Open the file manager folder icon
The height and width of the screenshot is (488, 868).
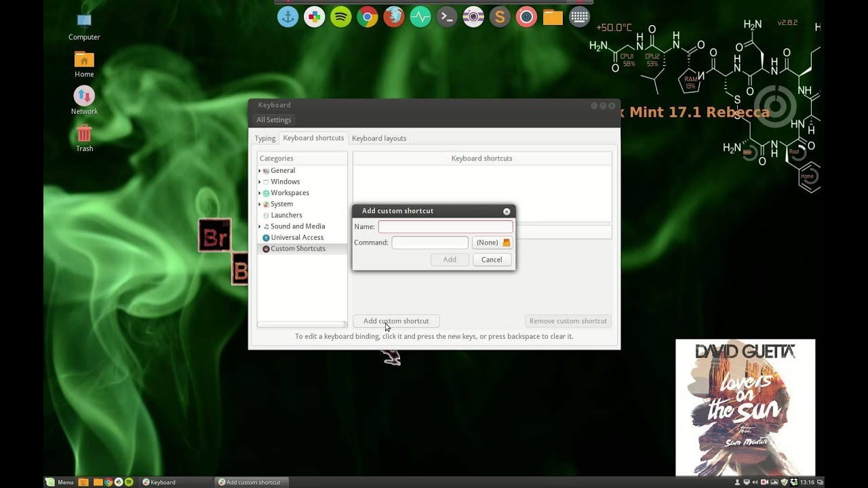[552, 16]
